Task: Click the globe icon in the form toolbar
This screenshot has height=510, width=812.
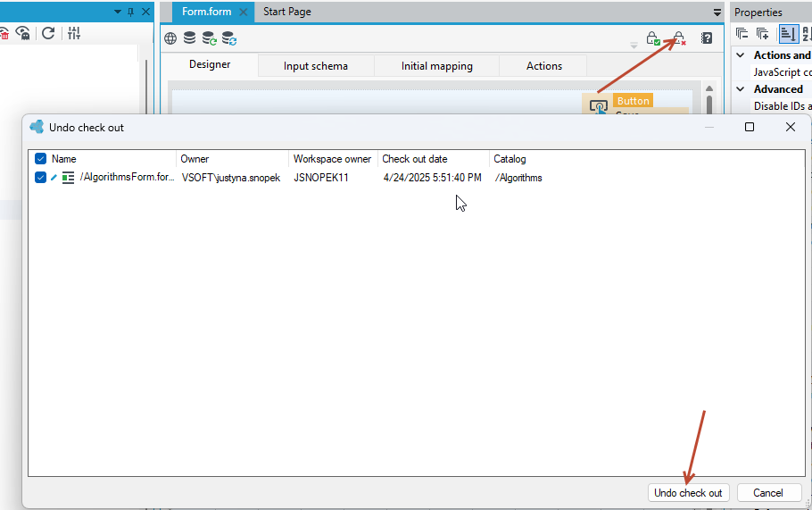Action: click(x=170, y=38)
